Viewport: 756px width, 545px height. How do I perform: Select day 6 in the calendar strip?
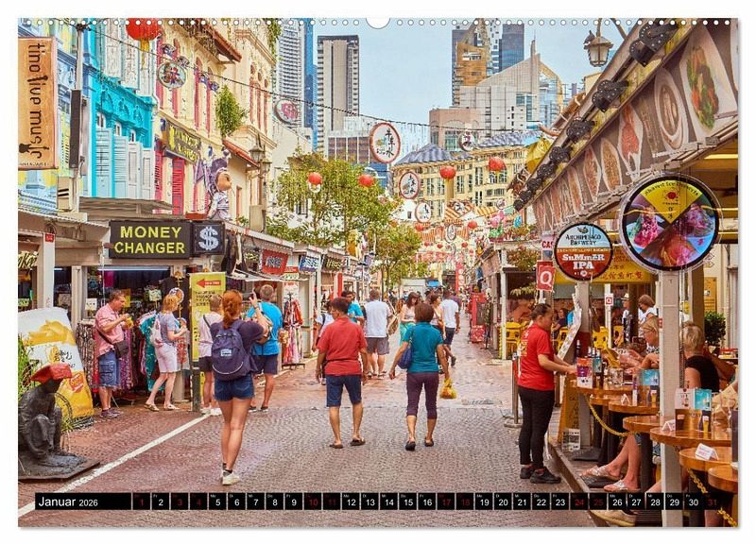coord(237,502)
